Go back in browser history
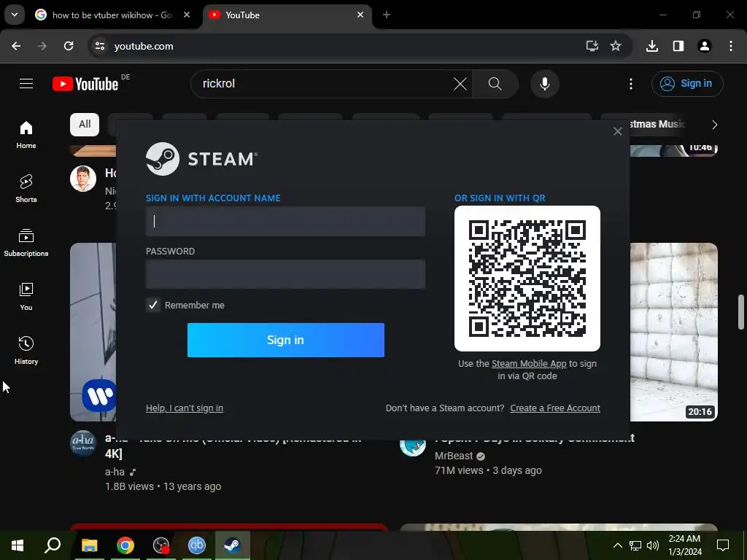Screen dimensions: 747x560 pyautogui.click(x=16, y=46)
